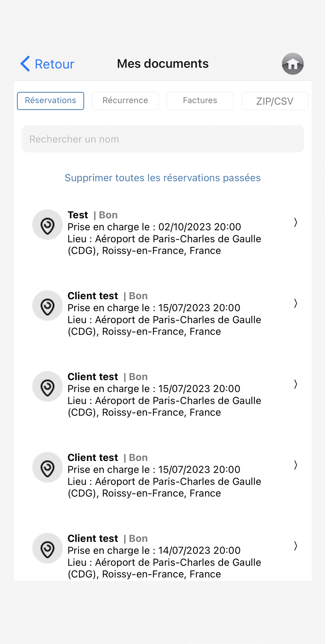Switch to the Récurrence tab

tap(125, 101)
